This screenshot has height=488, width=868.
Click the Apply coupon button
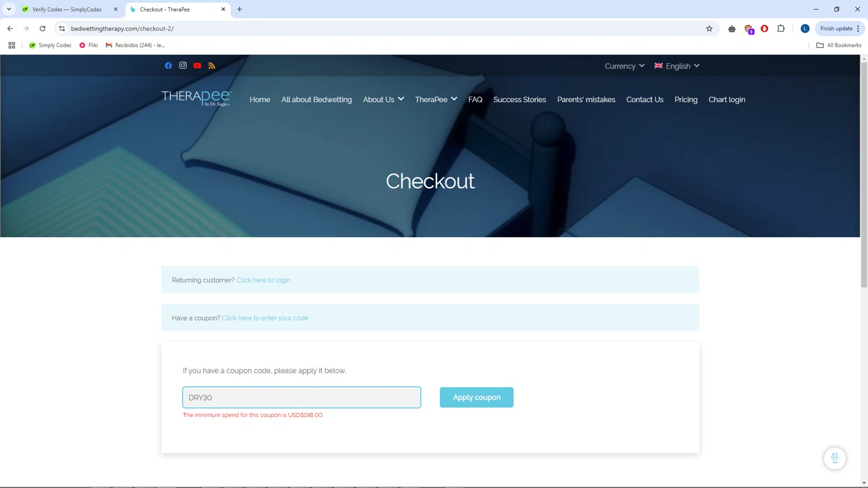tap(476, 397)
